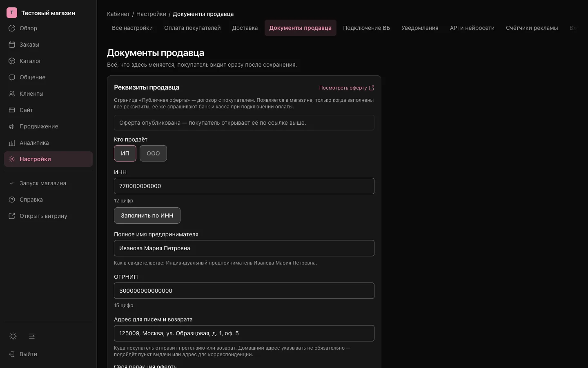The width and height of the screenshot is (588, 368).
Task: Click the Аналитика bar chart icon
Action: pos(12,143)
